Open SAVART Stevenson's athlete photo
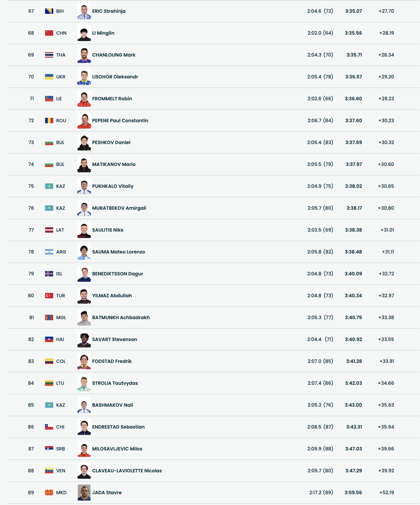This screenshot has height=505, width=420. point(84,339)
